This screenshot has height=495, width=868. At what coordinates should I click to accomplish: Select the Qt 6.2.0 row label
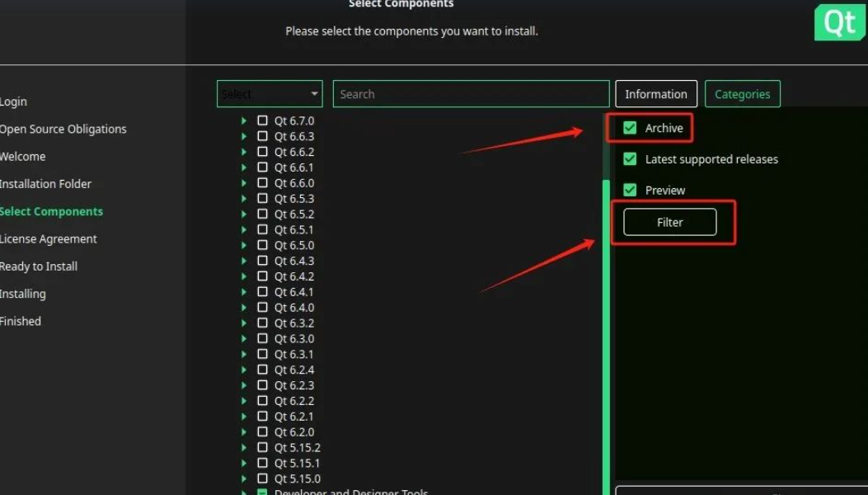(294, 431)
